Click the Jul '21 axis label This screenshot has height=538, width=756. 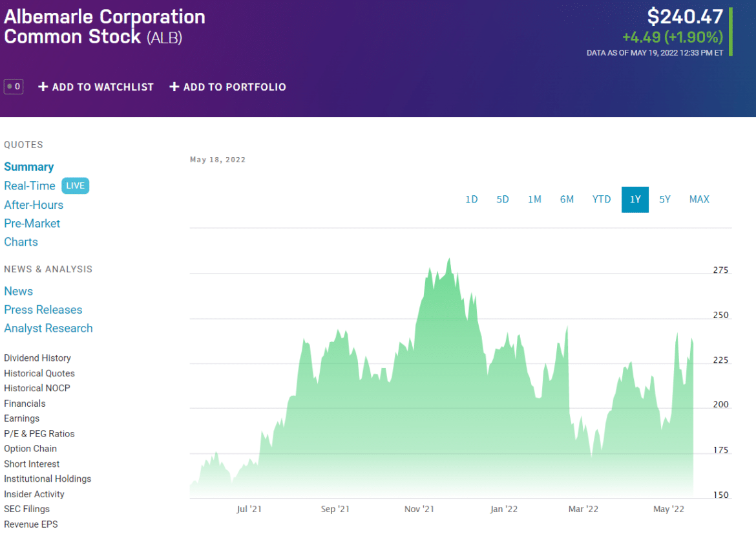249,509
